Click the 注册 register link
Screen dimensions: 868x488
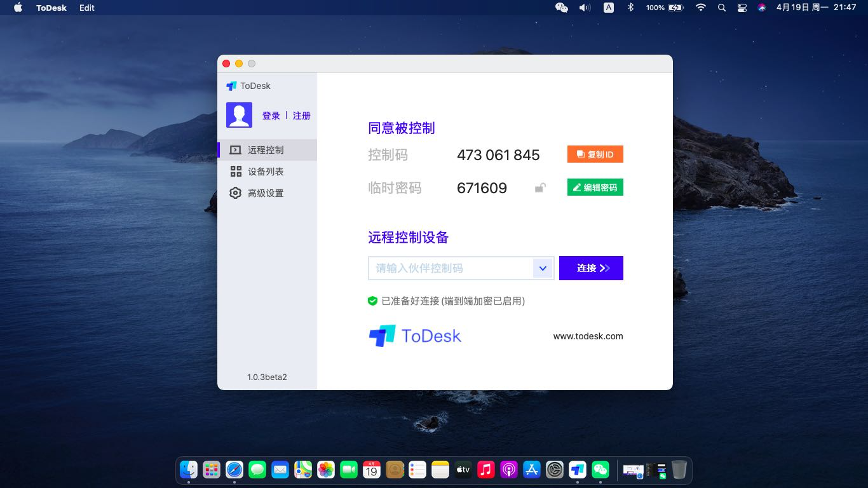[x=302, y=116]
